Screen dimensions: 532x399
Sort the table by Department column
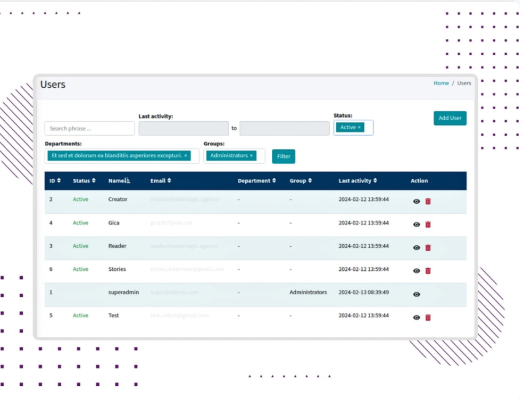[257, 181]
